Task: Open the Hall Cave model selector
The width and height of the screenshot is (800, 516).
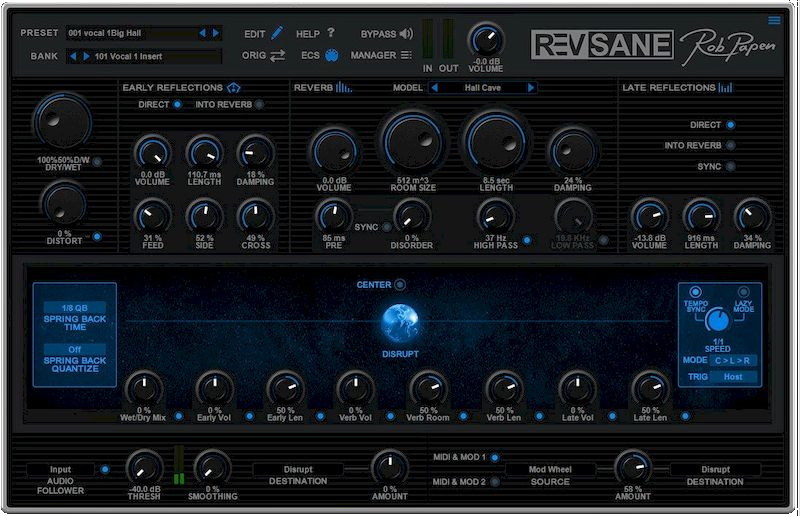Action: pos(483,88)
